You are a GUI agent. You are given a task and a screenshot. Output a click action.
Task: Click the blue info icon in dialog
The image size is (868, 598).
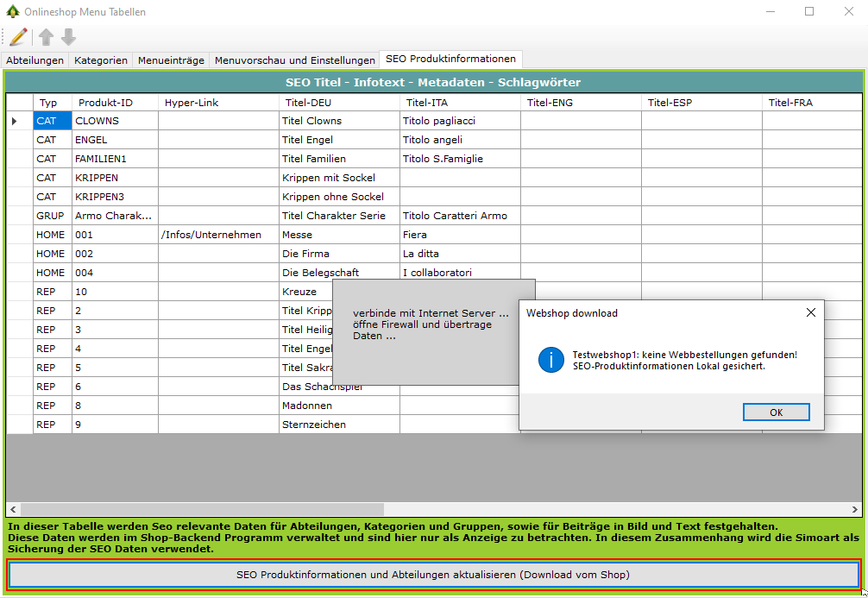click(x=550, y=360)
